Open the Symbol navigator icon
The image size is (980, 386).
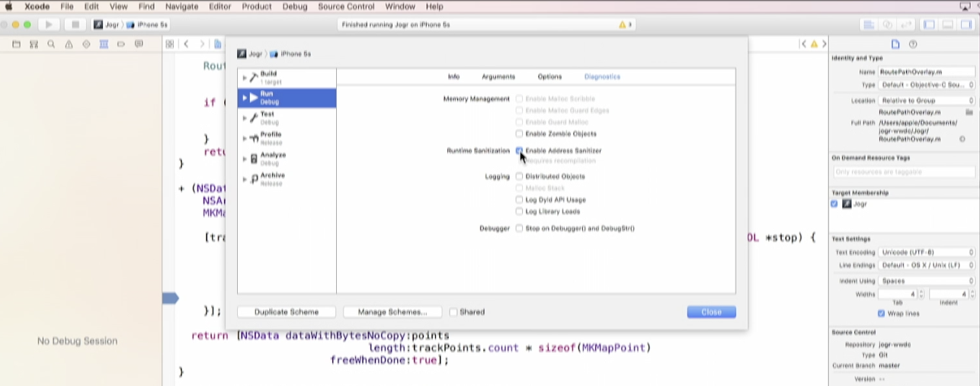point(34,44)
